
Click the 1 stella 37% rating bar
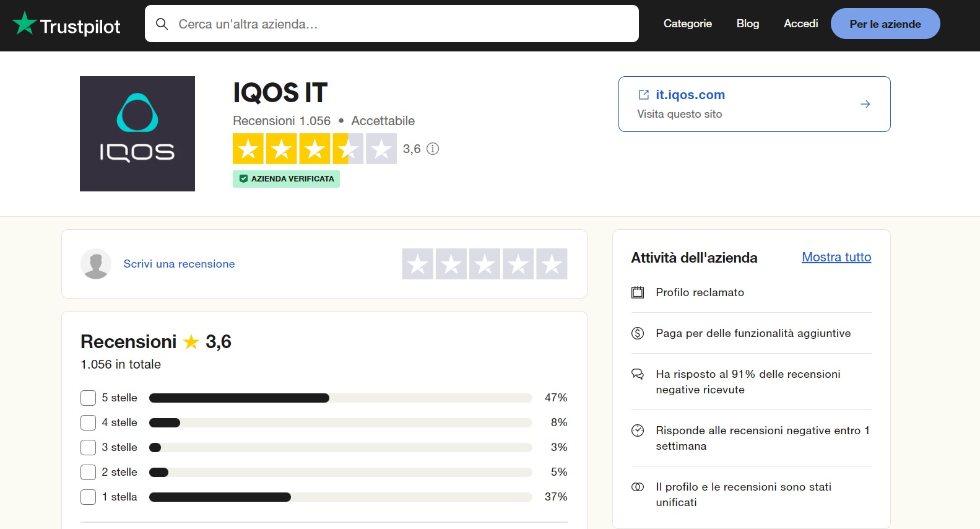[x=340, y=497]
